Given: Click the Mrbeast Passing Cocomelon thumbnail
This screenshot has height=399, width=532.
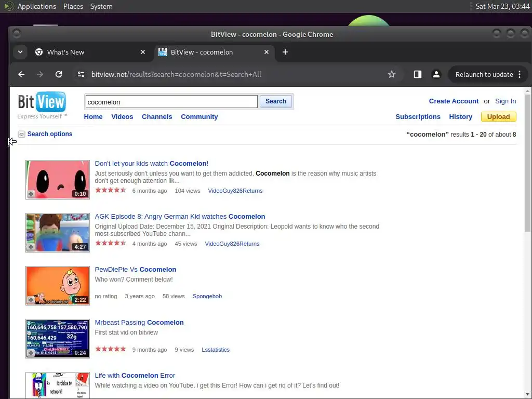Looking at the screenshot, I should 58,339.
